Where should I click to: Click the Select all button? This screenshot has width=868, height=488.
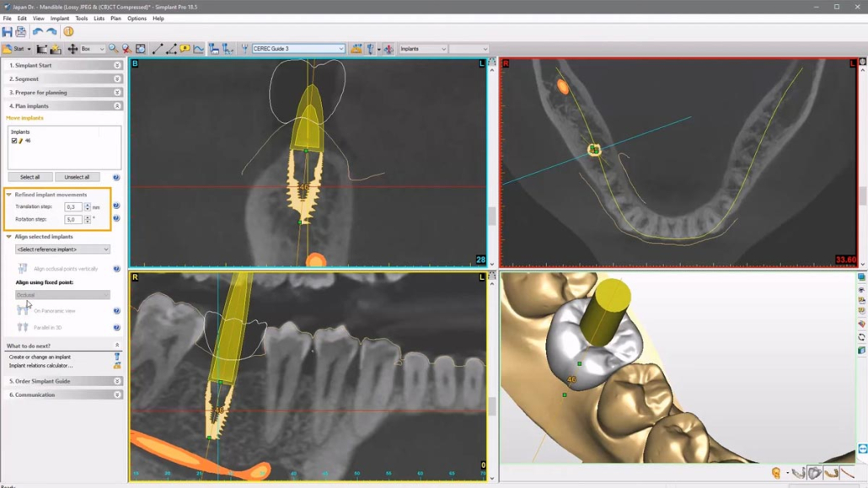click(29, 177)
